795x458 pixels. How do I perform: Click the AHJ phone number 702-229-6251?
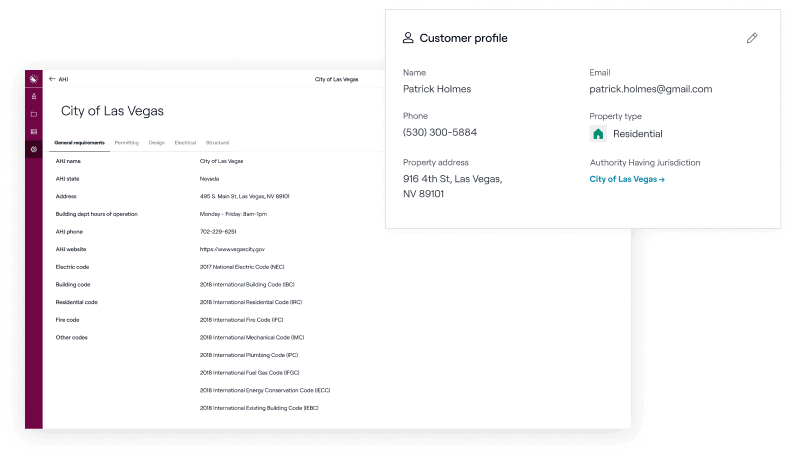218,231
